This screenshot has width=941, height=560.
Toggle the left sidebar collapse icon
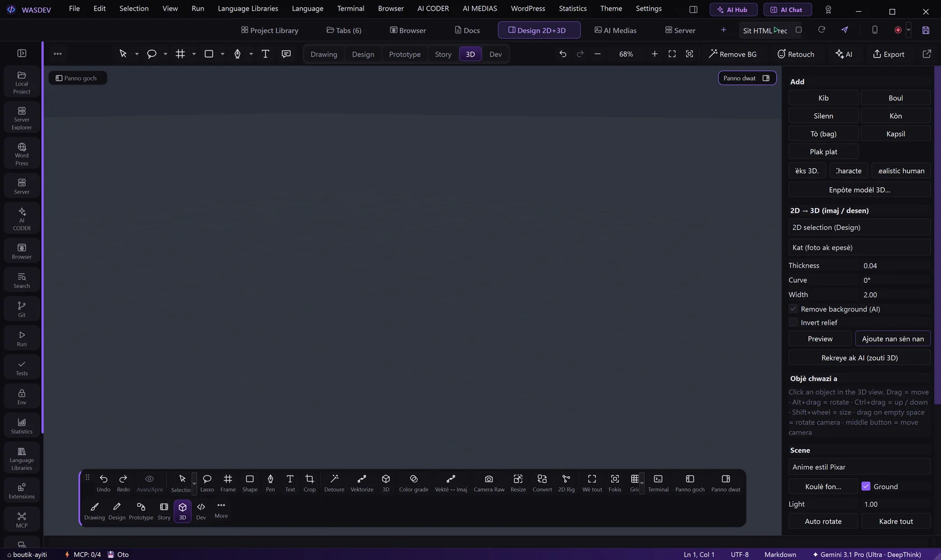pos(22,53)
